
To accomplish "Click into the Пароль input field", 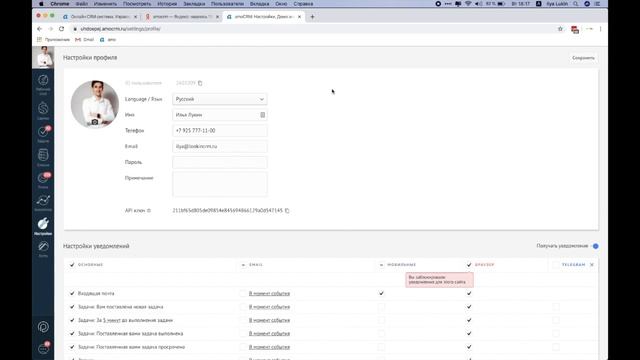I will tap(220, 162).
